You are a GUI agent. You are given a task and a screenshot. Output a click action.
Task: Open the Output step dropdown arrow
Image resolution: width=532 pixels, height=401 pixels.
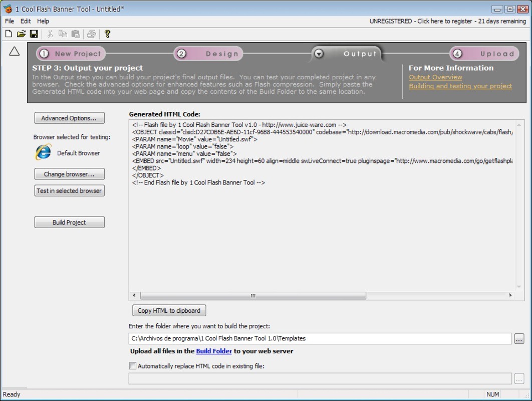tap(319, 53)
